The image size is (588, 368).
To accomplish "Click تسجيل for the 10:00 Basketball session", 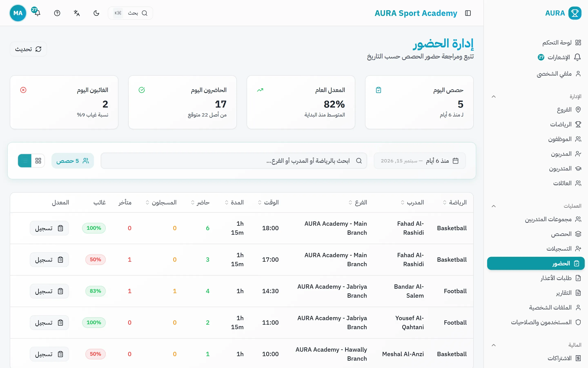I will pos(49,354).
